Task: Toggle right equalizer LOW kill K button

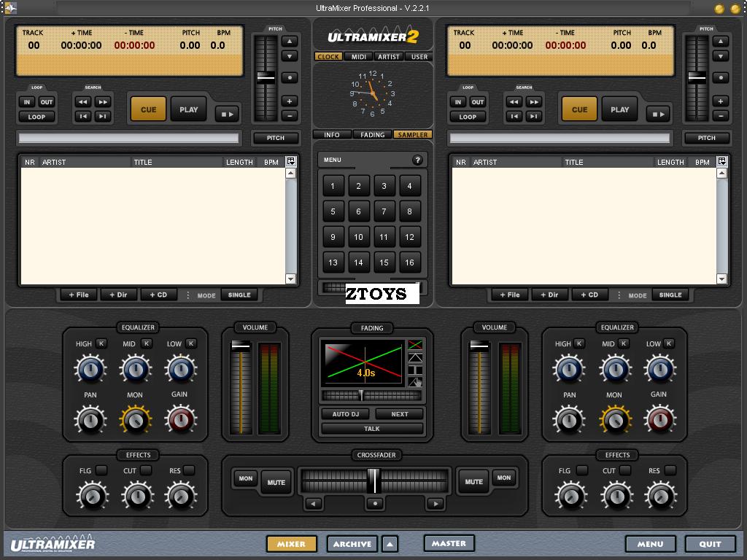Action: [669, 343]
